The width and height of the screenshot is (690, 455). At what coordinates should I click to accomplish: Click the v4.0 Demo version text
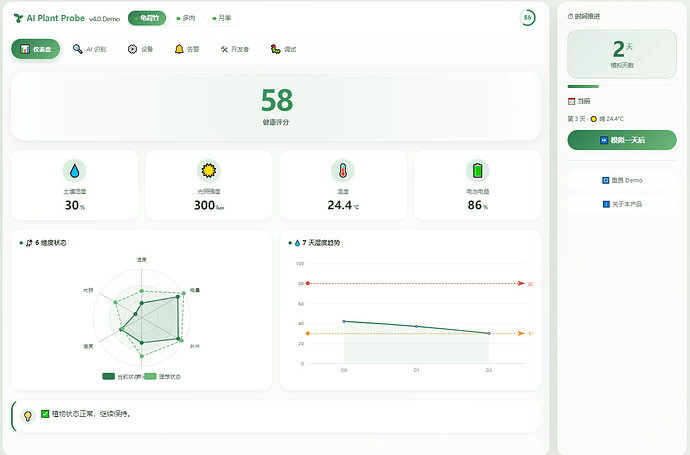(104, 19)
